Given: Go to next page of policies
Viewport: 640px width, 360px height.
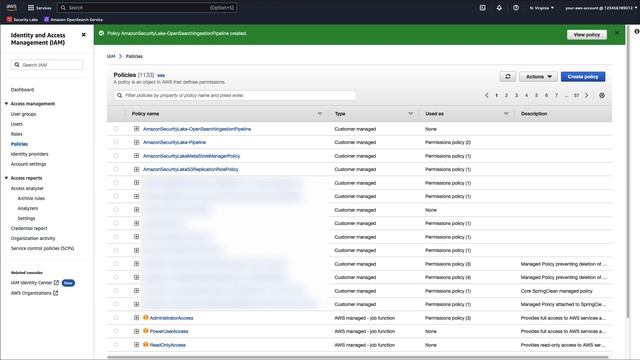Looking at the screenshot, I should coord(587,95).
